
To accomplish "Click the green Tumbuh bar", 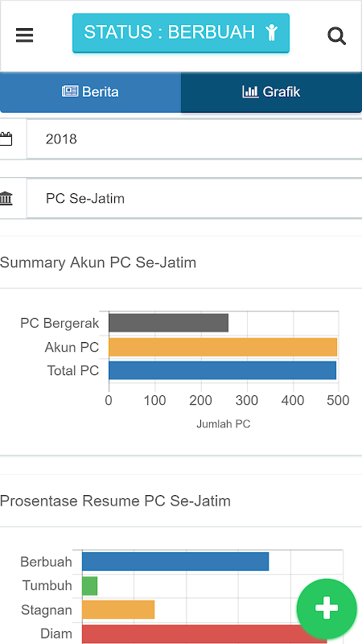I will click(x=89, y=586).
